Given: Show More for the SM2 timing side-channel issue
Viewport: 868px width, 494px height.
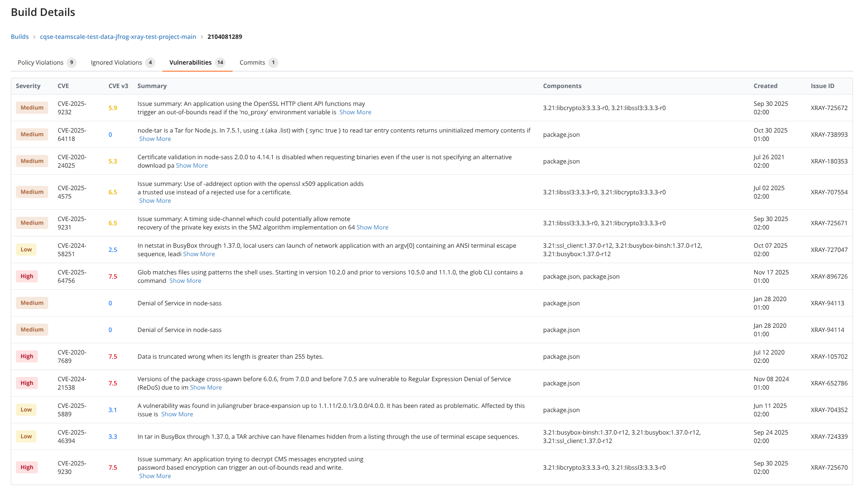Looking at the screenshot, I should click(372, 227).
